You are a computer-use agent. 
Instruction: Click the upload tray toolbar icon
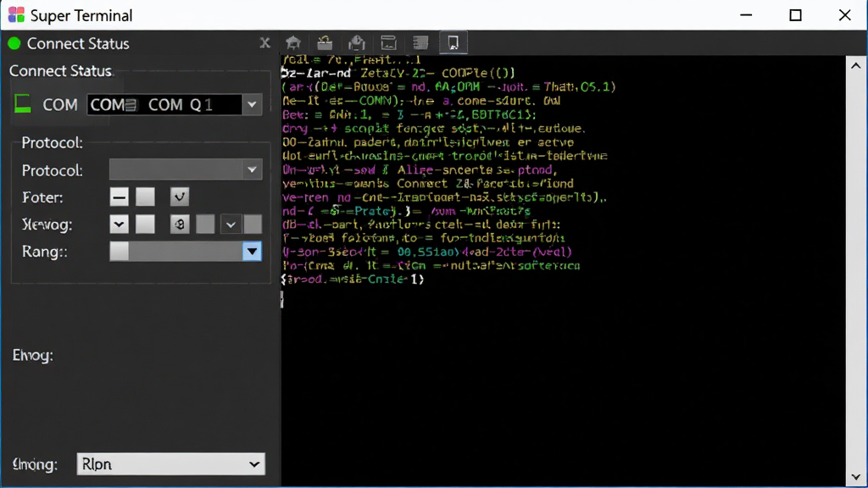pos(325,42)
